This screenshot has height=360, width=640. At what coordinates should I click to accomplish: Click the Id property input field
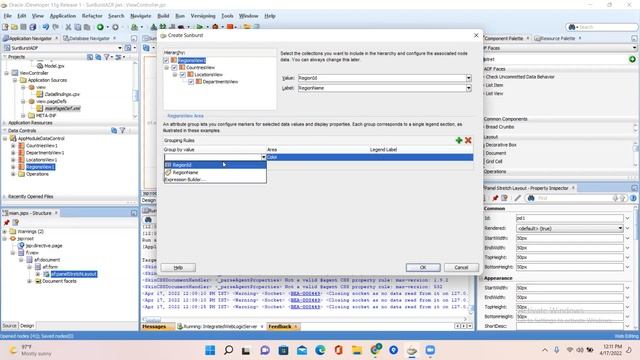pyautogui.click(x=569, y=218)
